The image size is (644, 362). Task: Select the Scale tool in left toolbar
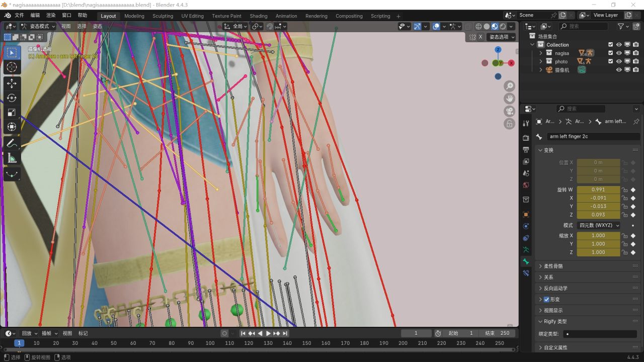(12, 113)
